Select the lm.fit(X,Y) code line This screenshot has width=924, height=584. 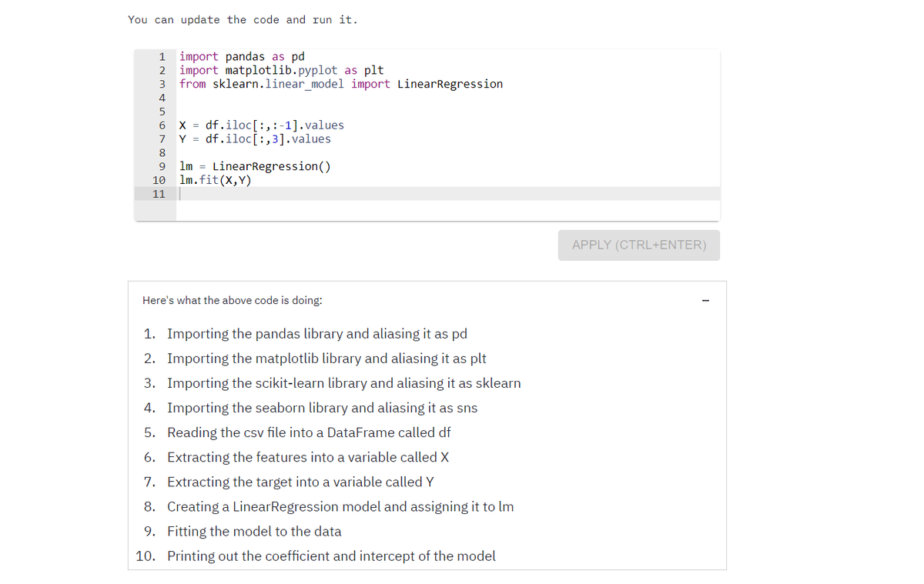click(216, 179)
